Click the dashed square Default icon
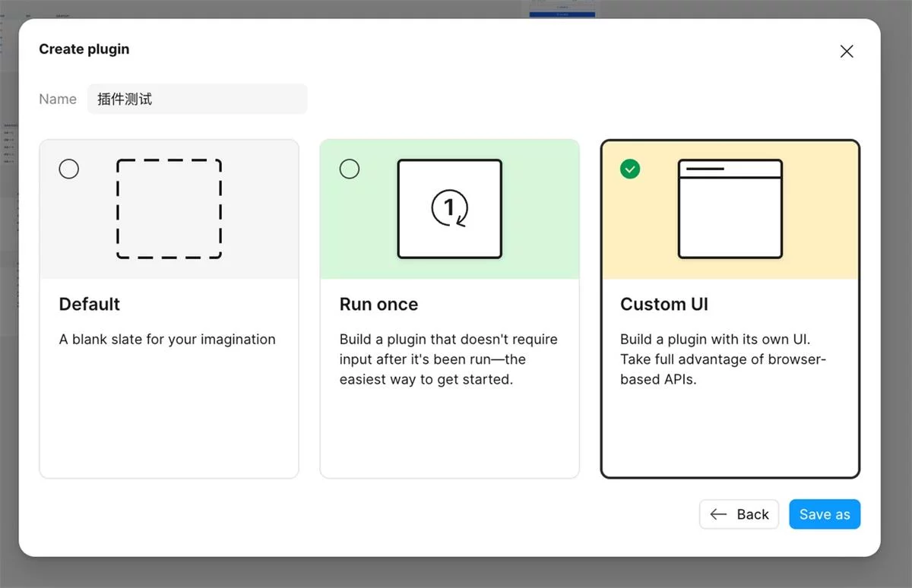 click(169, 209)
